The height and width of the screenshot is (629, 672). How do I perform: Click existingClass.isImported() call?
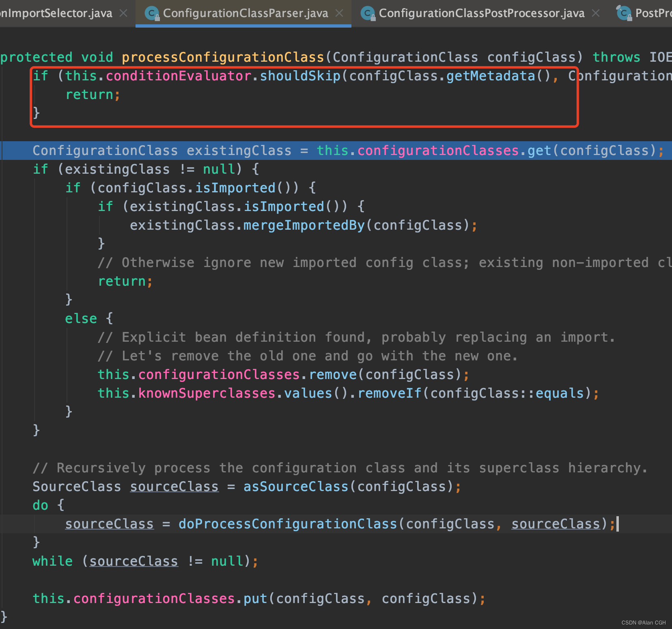[x=239, y=207]
